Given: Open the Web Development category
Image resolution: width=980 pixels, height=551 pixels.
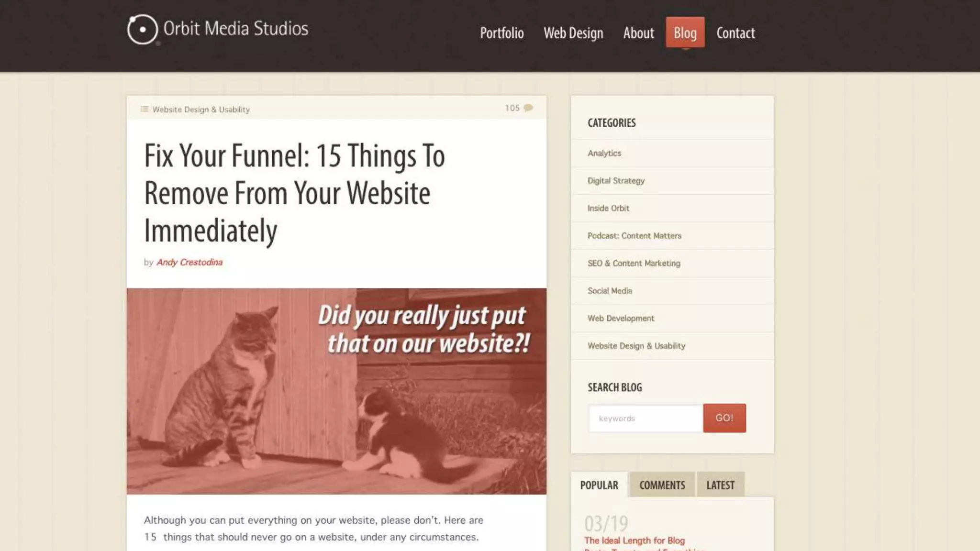Looking at the screenshot, I should [x=672, y=318].
